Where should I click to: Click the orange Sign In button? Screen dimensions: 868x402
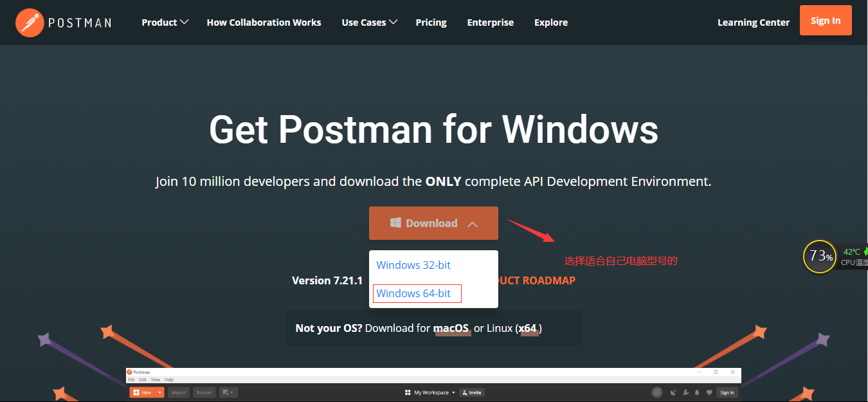click(826, 20)
